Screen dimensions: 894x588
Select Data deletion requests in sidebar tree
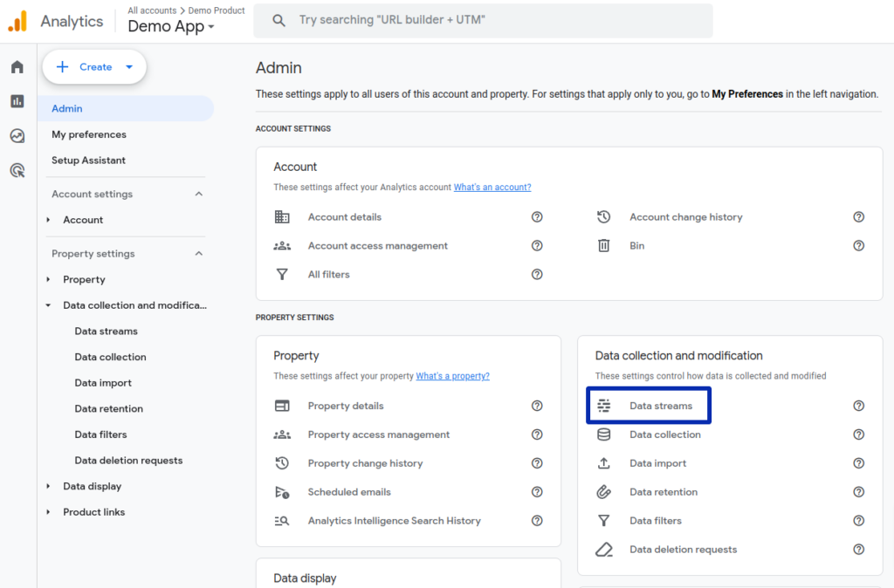(129, 461)
